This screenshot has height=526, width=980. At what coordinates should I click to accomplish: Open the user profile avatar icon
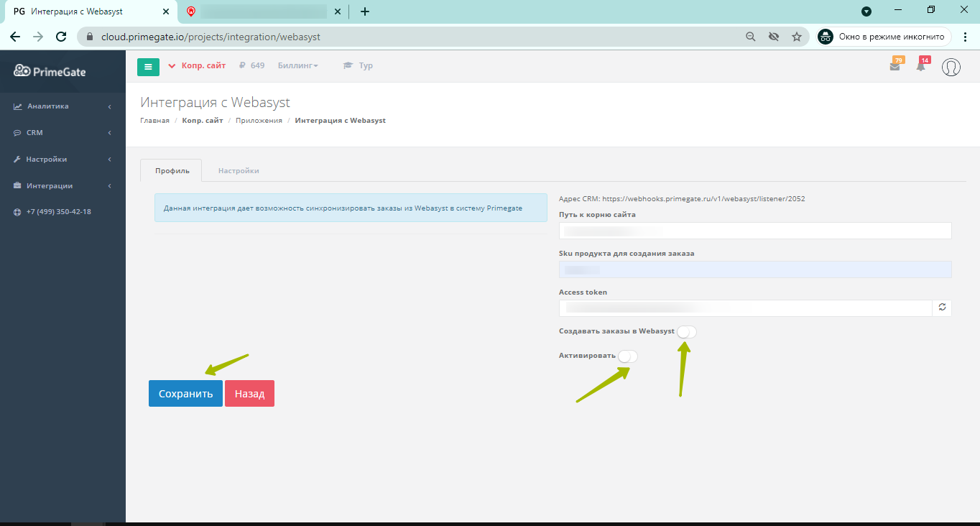(951, 67)
